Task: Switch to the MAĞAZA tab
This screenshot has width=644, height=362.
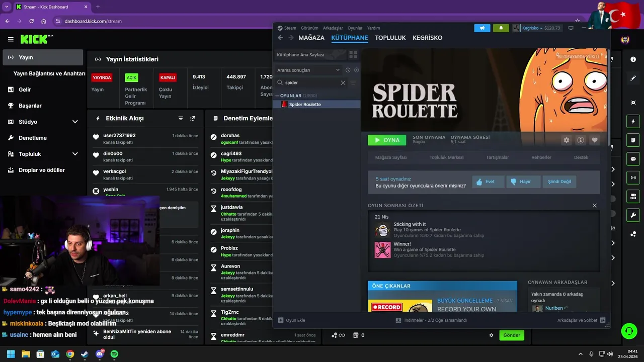Action: 311,38
